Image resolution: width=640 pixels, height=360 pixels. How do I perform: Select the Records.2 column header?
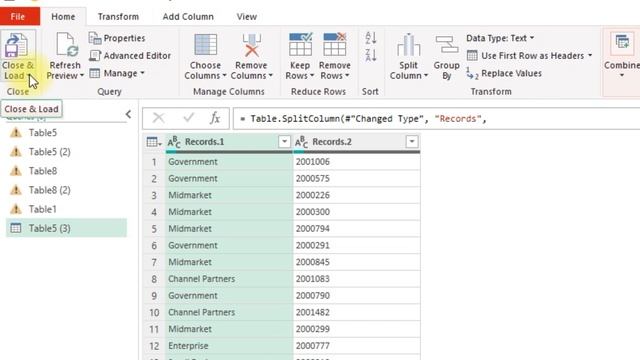(356, 142)
